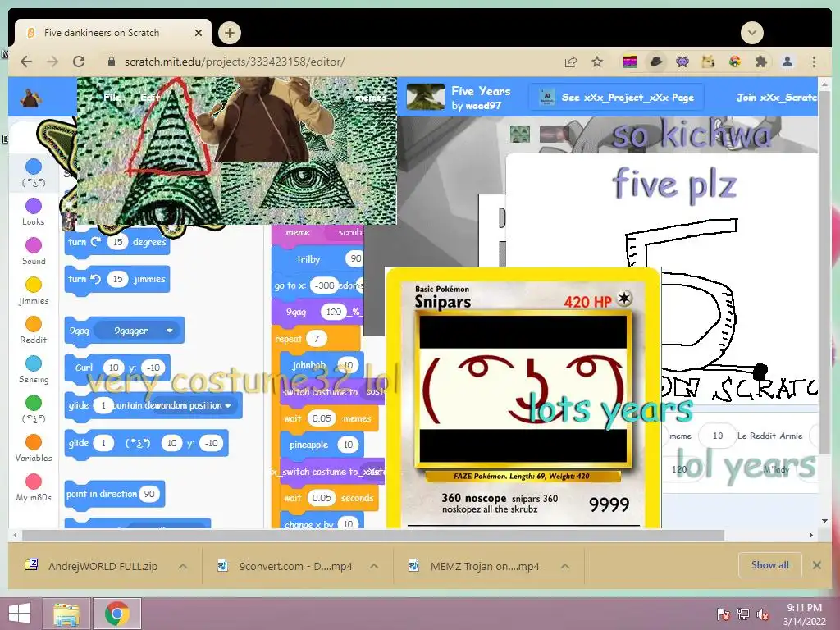Click the vertical scrollbar down arrow
840x630 pixels.
(824, 521)
